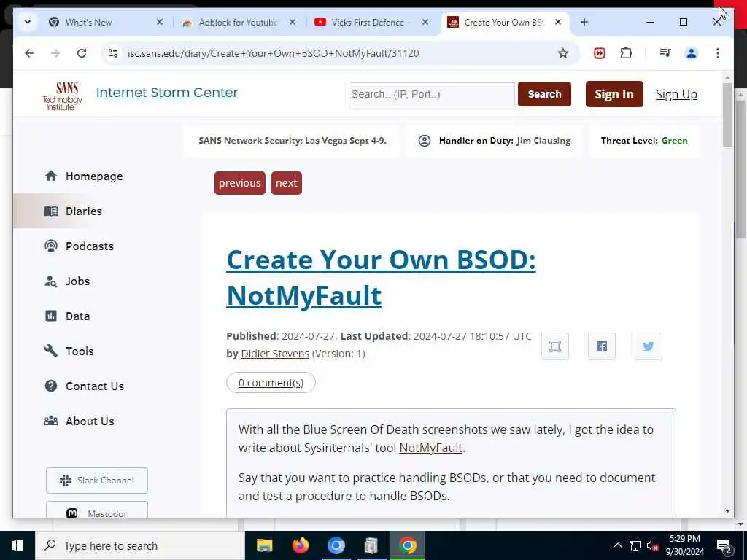Open the media controls icon
Image resolution: width=747 pixels, height=560 pixels.
665,52
